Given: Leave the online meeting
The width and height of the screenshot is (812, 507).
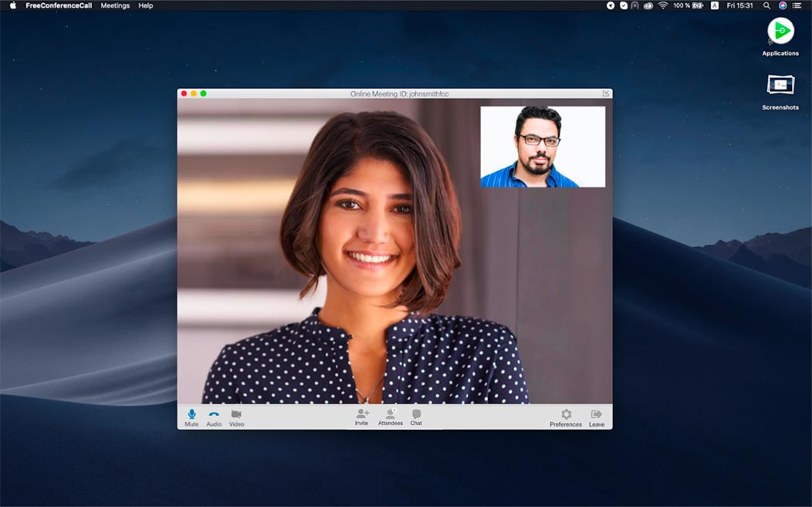Looking at the screenshot, I should click(597, 416).
